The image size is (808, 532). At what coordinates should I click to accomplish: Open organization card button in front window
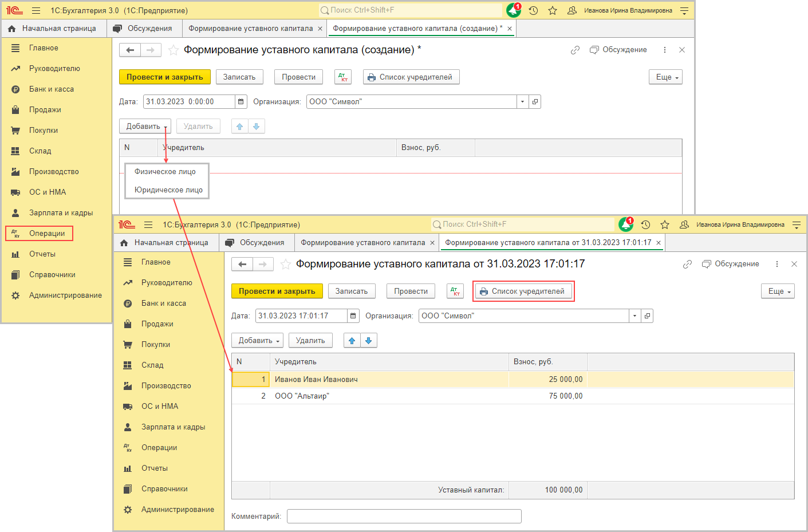click(647, 316)
